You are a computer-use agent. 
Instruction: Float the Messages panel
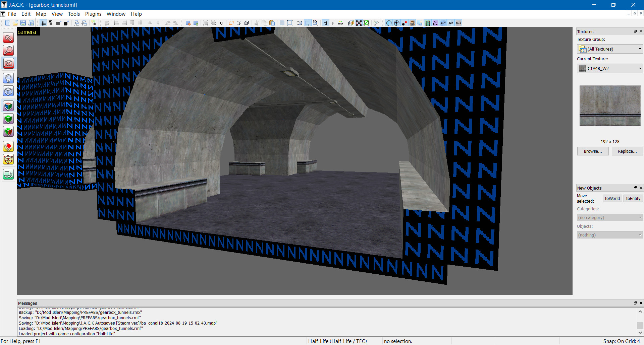tap(635, 303)
